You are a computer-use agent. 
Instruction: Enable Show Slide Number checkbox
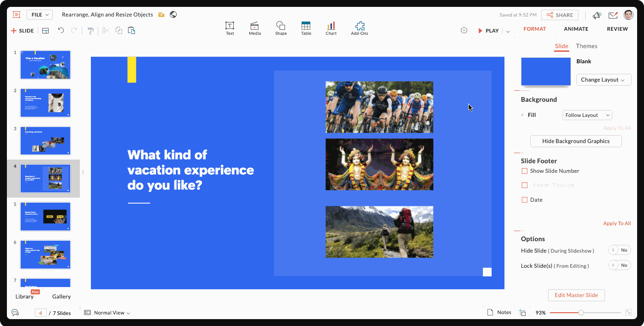pos(525,171)
